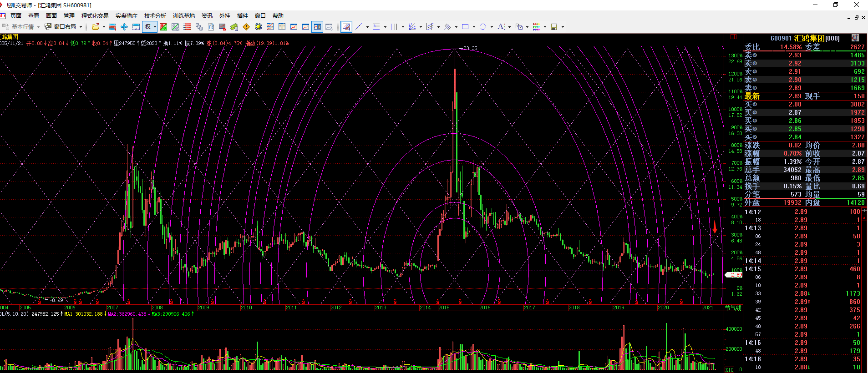868x373 pixels.
Task: Click the yellow warning diamond icon
Action: click(246, 27)
